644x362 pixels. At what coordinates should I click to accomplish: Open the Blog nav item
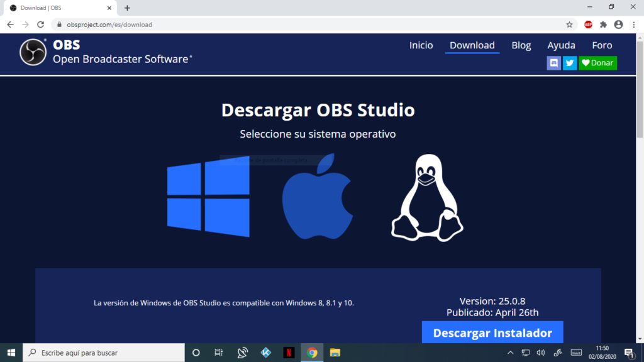pyautogui.click(x=521, y=45)
